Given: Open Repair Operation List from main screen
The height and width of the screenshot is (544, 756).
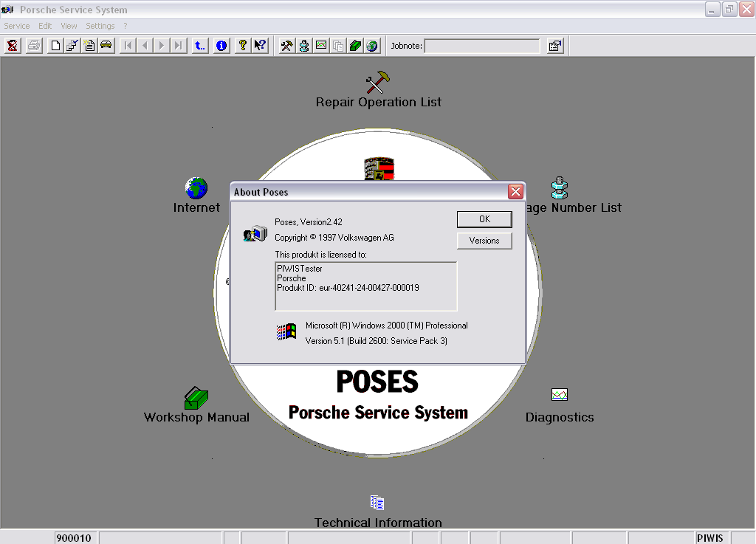Looking at the screenshot, I should (379, 90).
